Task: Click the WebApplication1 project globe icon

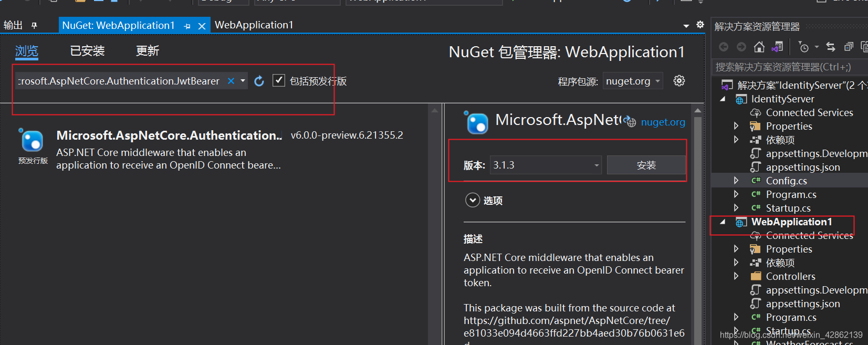Action: pos(741,222)
